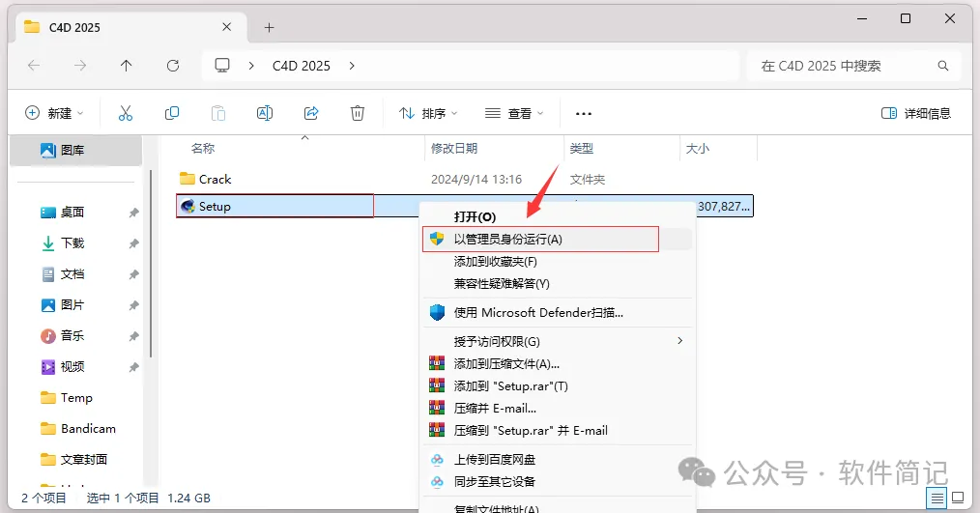
Task: Open the three-dot more options menu
Action: click(x=584, y=114)
